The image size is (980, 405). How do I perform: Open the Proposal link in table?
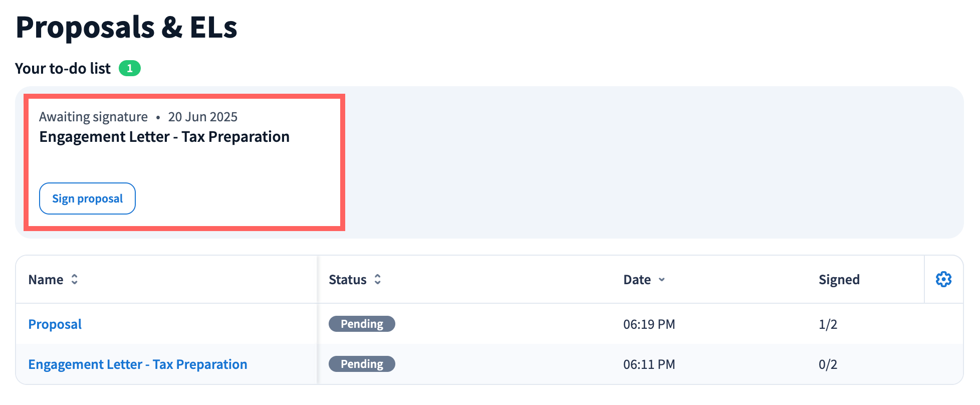click(55, 324)
